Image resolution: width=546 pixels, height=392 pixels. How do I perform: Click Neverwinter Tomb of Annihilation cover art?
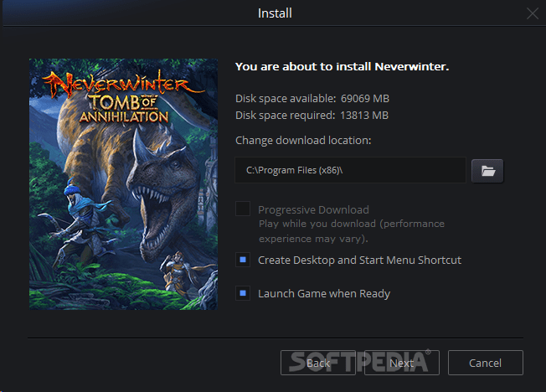pos(124,184)
